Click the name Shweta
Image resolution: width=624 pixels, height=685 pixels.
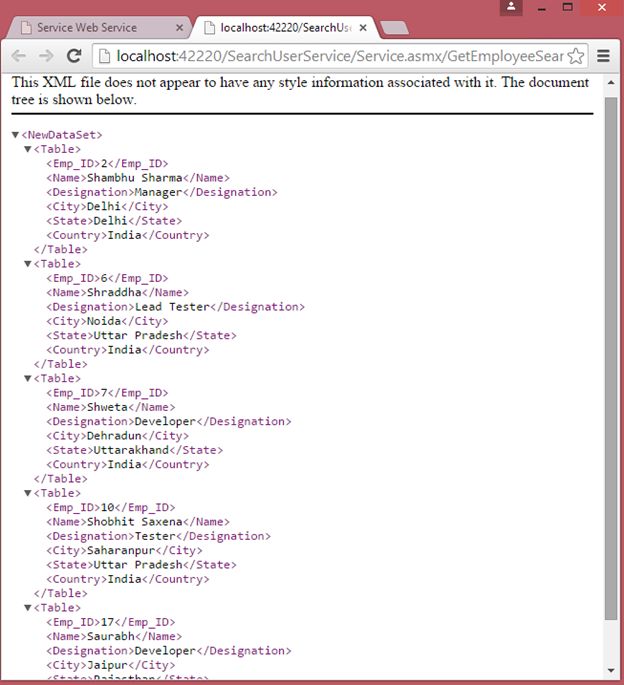coord(107,407)
